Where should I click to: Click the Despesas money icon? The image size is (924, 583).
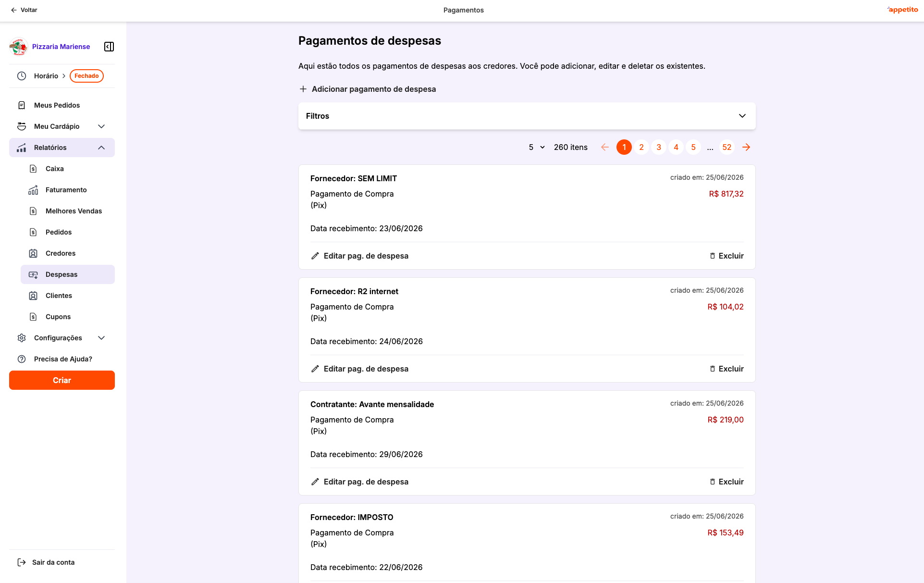click(33, 274)
